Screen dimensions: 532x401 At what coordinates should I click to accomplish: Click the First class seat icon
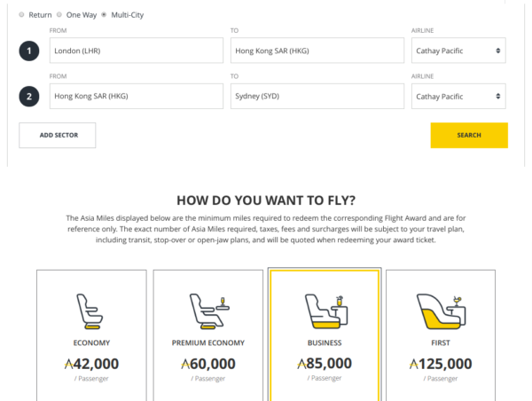(x=440, y=310)
